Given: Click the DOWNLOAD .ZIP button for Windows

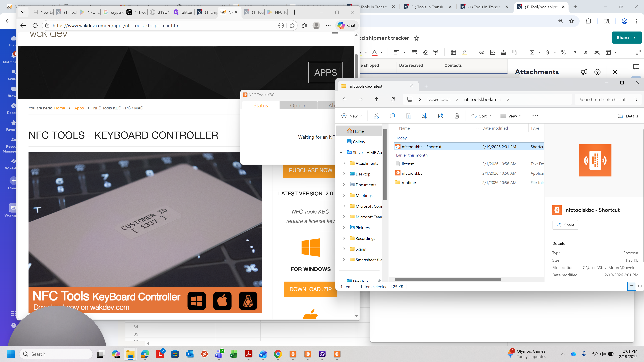Looking at the screenshot, I should pos(310,289).
